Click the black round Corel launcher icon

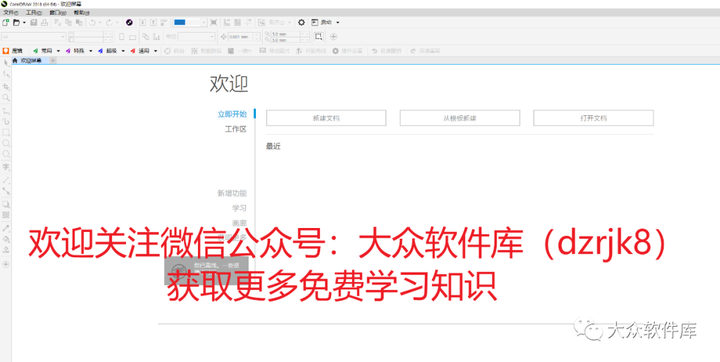(129, 22)
